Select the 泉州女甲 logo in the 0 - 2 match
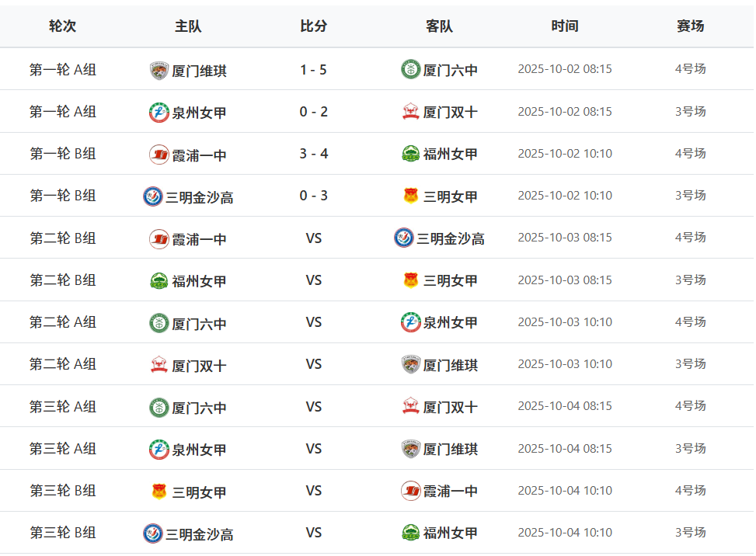The image size is (756, 556). click(159, 113)
